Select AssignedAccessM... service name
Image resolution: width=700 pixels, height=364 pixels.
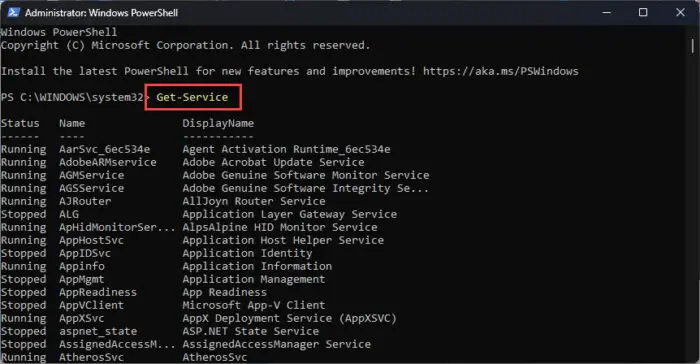117,344
